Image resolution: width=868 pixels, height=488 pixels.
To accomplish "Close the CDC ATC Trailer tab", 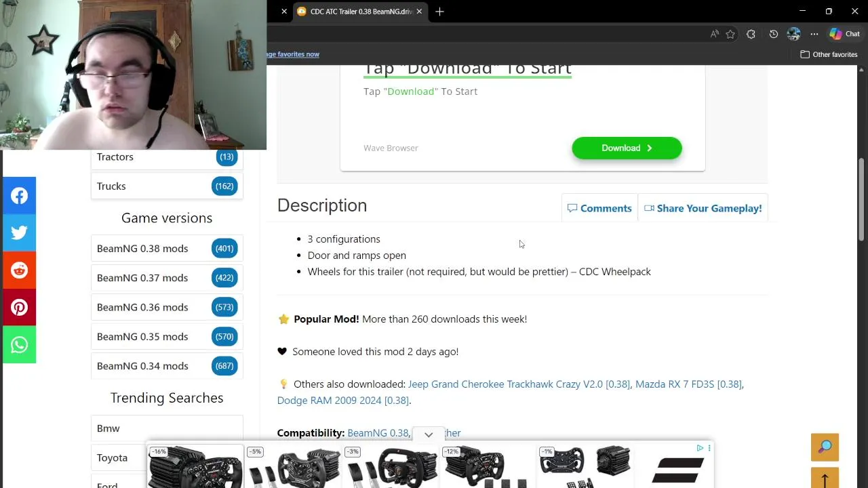I will point(419,12).
